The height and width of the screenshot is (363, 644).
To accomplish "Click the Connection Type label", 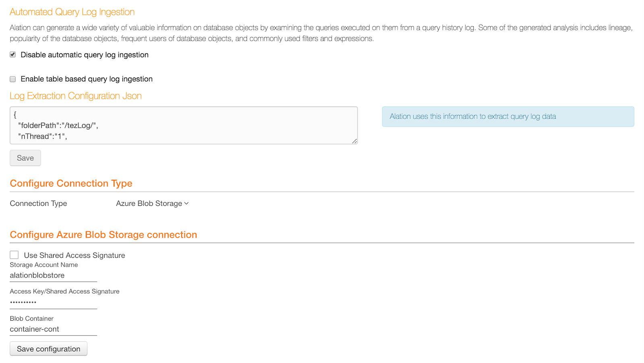I will (x=39, y=203).
